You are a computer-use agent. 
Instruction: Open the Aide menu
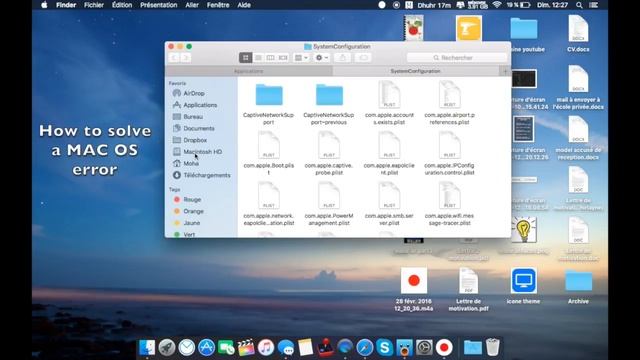click(244, 5)
